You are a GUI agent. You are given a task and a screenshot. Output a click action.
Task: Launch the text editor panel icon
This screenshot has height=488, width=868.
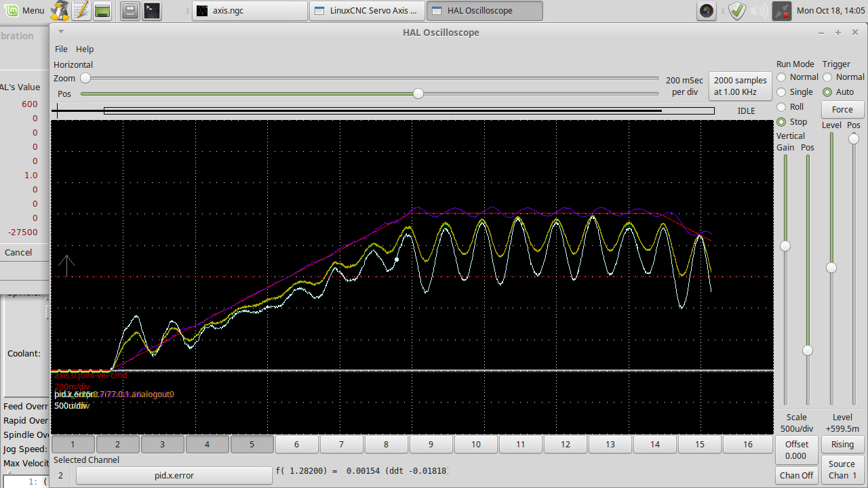tap(81, 10)
